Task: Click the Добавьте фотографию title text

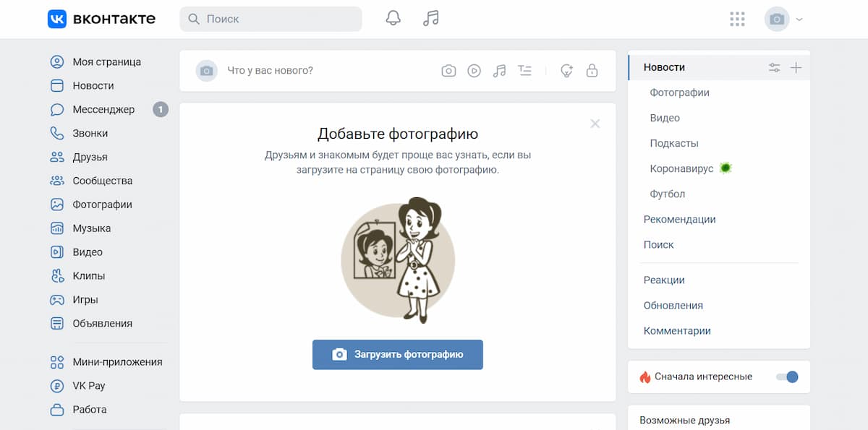Action: [x=398, y=134]
